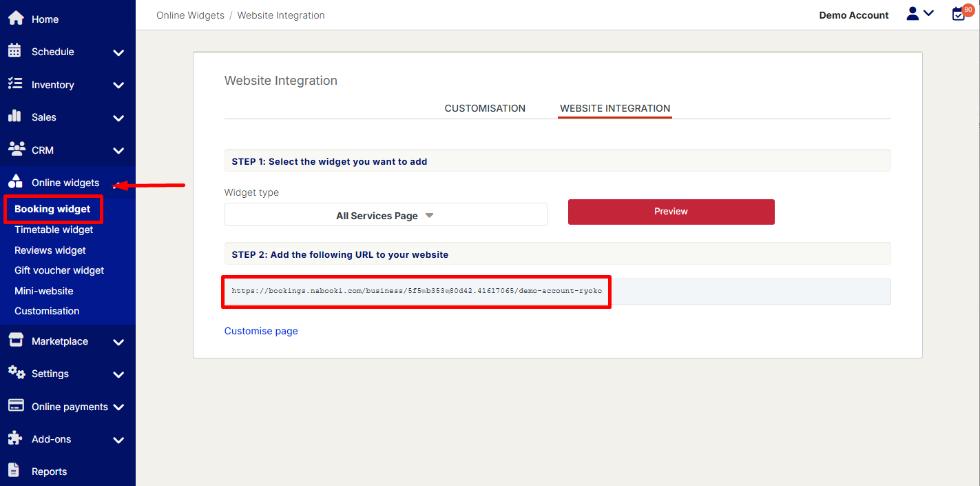
Task: Go to Online Widgets breadcrumb
Action: [190, 15]
